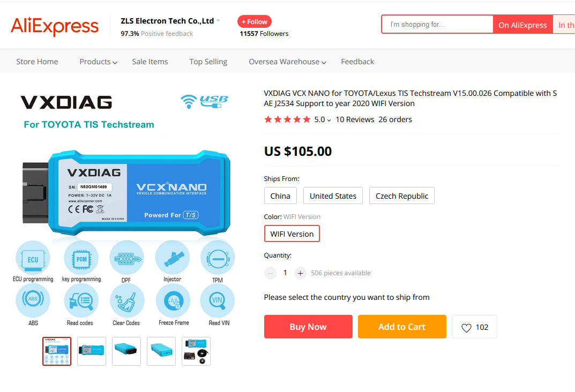This screenshot has width=575, height=392.
Task: Open the Feedback tab
Action: click(x=357, y=62)
